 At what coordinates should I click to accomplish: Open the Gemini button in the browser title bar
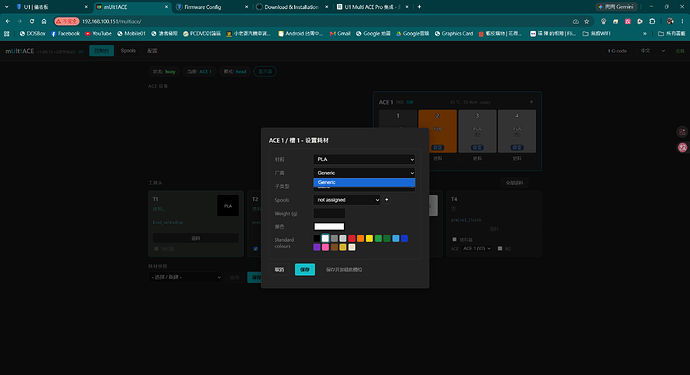(616, 7)
